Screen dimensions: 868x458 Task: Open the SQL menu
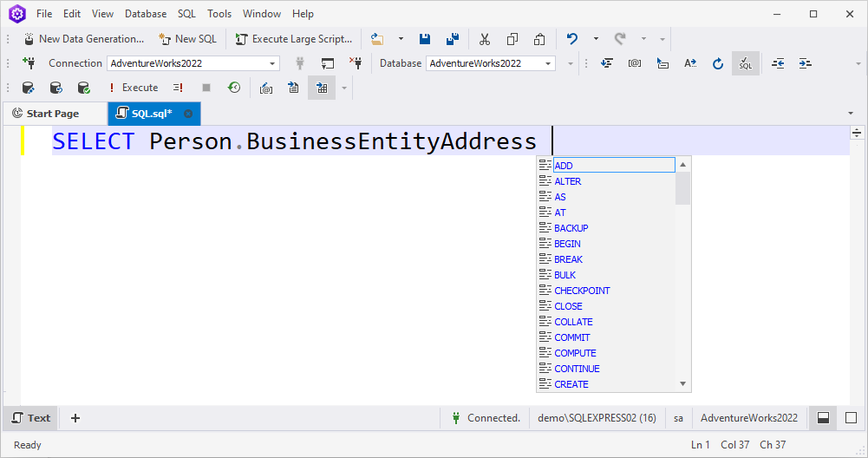coord(186,14)
